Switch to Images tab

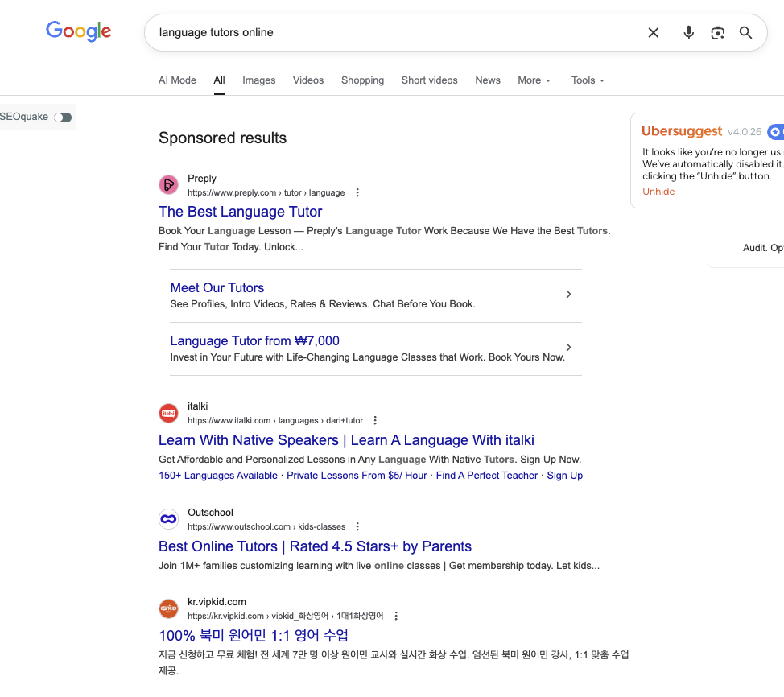[x=259, y=80]
